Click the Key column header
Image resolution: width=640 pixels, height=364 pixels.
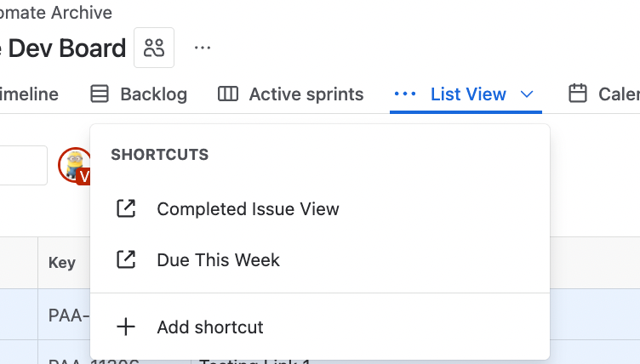(62, 263)
